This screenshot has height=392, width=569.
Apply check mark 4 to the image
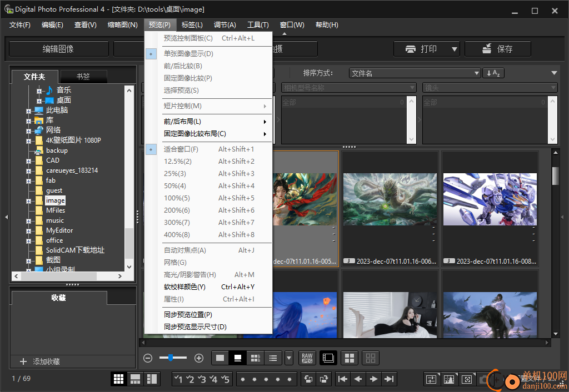coord(213,379)
